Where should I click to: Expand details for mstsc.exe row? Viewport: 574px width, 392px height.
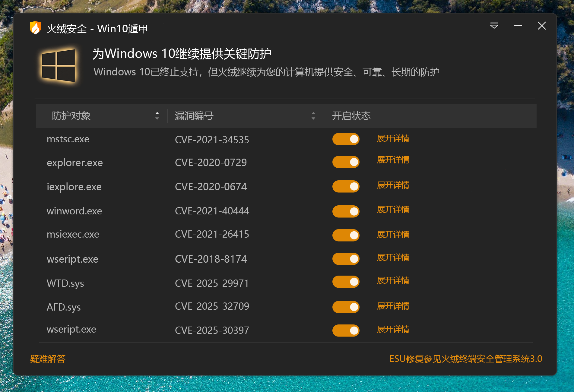click(x=393, y=138)
